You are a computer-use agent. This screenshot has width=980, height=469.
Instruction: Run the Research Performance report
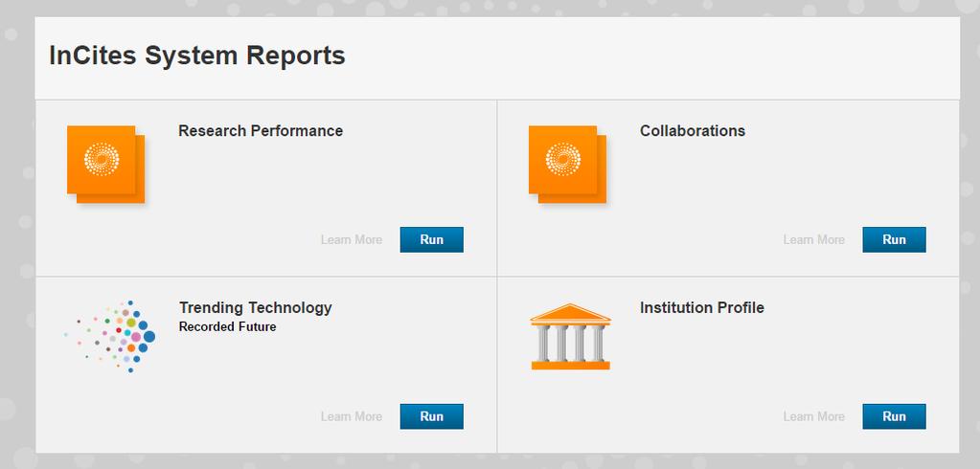click(x=432, y=240)
